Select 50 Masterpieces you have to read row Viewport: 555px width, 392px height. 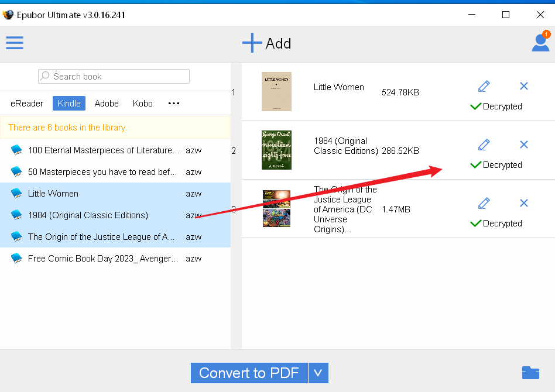pyautogui.click(x=115, y=171)
